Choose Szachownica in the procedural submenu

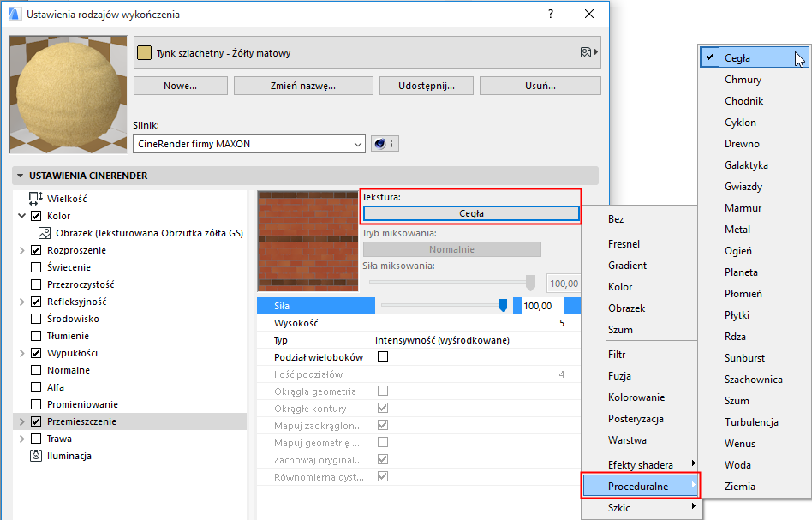(754, 380)
